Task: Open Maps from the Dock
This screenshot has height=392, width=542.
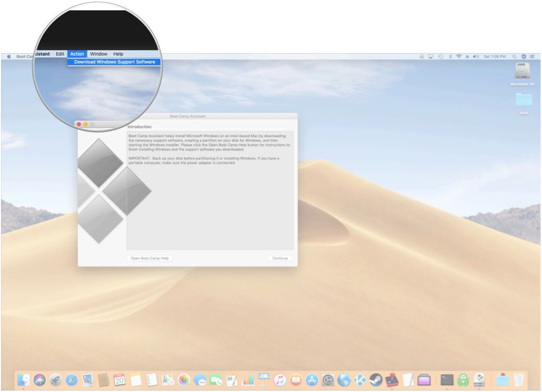Action: [167, 380]
